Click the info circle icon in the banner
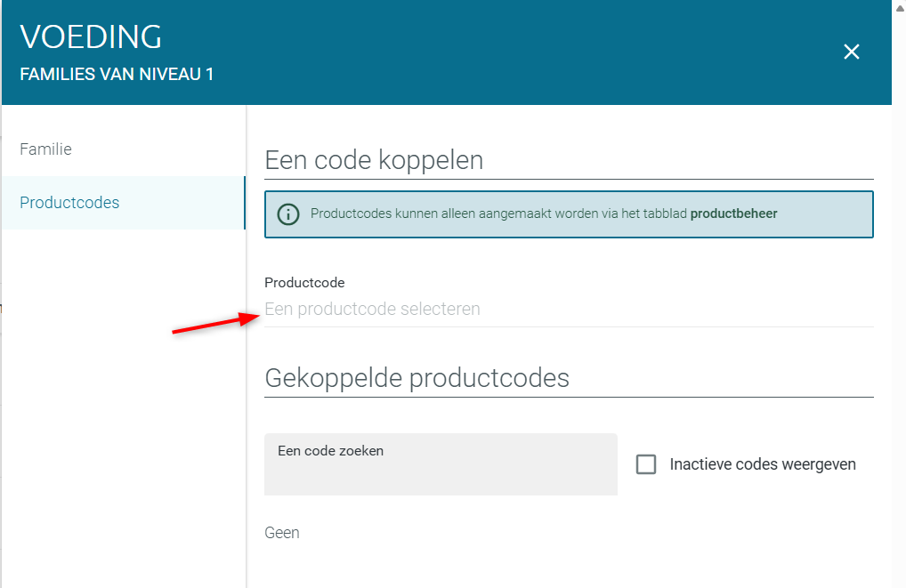 pos(287,214)
